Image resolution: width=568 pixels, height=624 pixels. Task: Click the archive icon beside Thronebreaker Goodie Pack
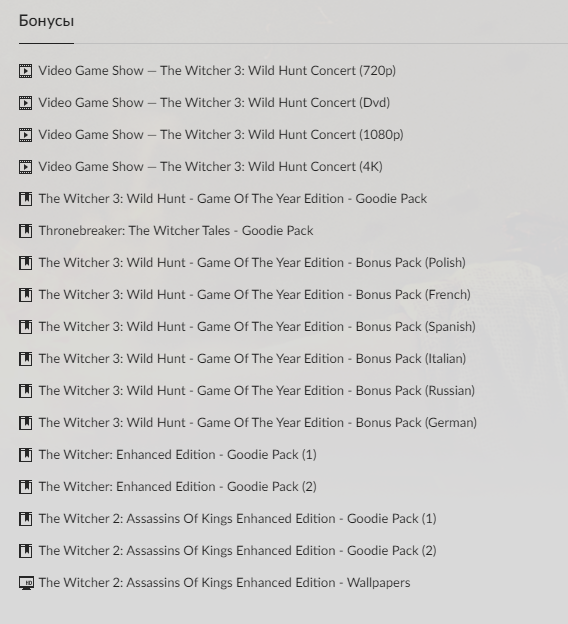click(x=25, y=231)
